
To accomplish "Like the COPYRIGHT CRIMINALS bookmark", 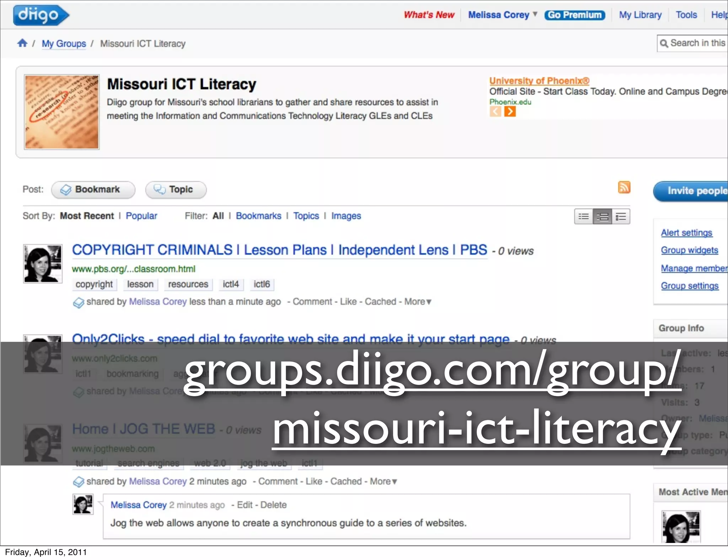I will pyautogui.click(x=348, y=302).
